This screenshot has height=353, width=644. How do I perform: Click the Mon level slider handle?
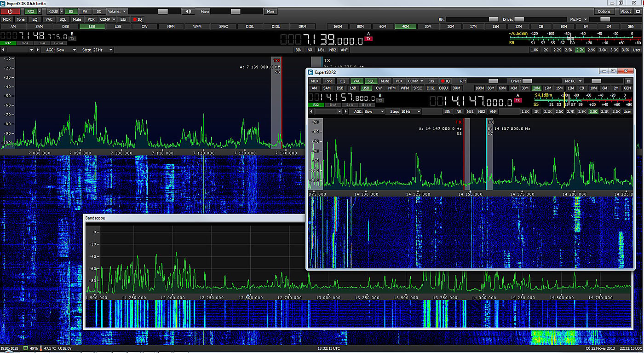tap(236, 11)
